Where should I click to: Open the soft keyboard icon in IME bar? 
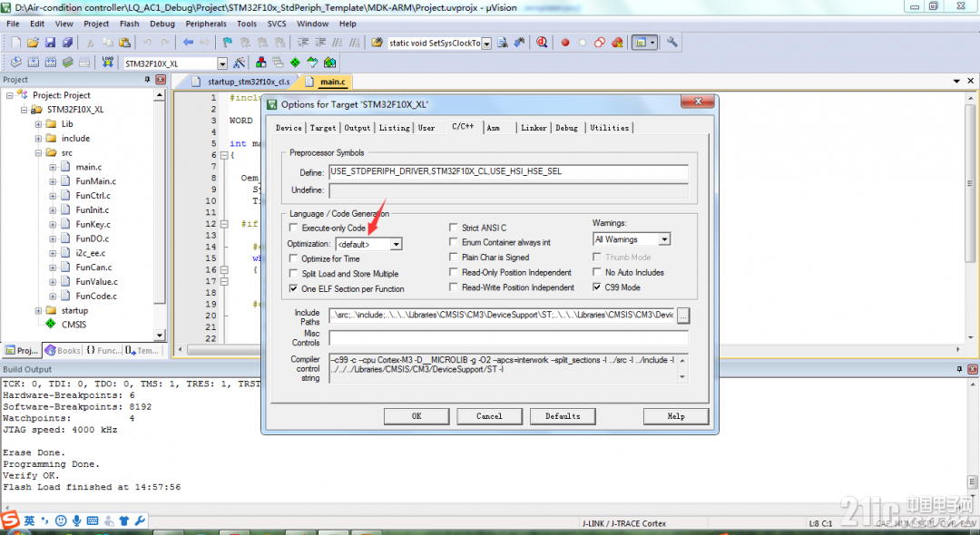click(x=93, y=520)
